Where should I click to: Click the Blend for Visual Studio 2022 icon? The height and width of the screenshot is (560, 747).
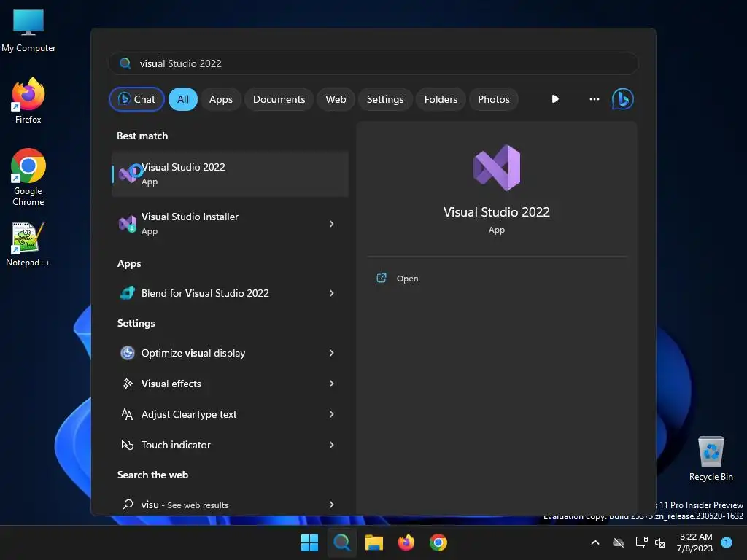[128, 293]
